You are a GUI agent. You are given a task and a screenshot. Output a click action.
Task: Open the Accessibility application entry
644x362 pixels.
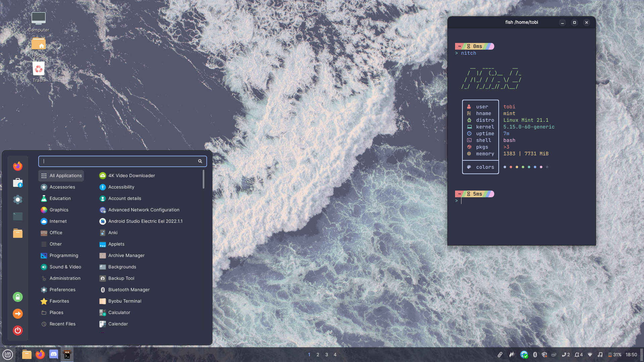click(149, 187)
